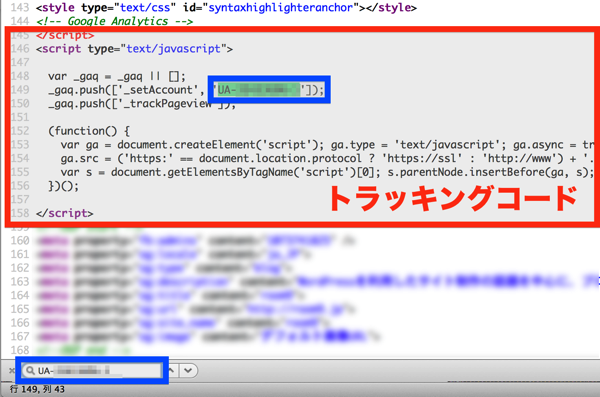Click line number 166
Viewport: 600px width, 397px height.
20,323
